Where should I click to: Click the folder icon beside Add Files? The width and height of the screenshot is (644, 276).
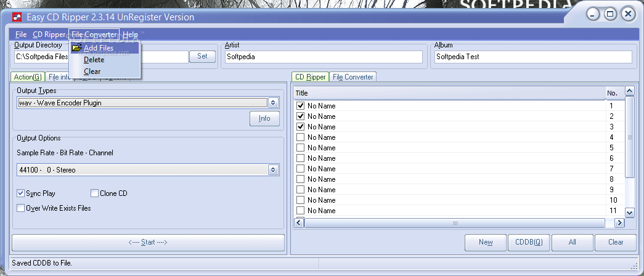coord(77,47)
